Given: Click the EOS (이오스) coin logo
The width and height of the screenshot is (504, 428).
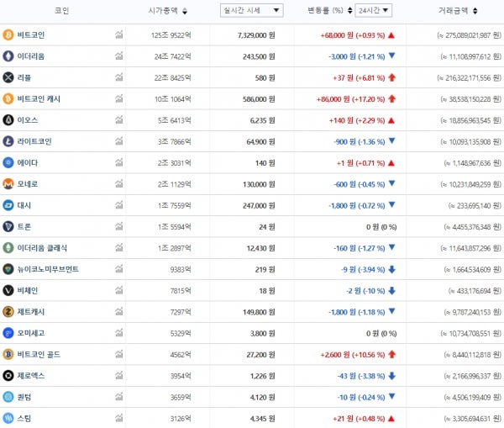Looking at the screenshot, I should pyautogui.click(x=8, y=120).
